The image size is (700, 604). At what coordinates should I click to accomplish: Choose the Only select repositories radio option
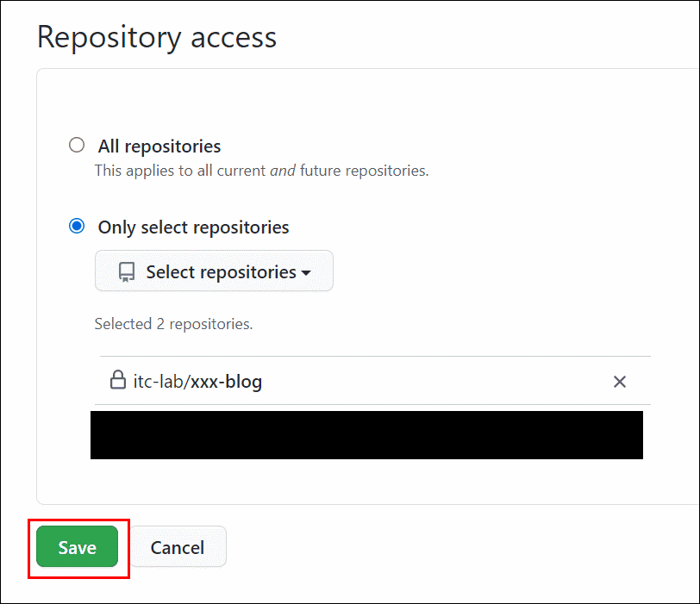(77, 226)
